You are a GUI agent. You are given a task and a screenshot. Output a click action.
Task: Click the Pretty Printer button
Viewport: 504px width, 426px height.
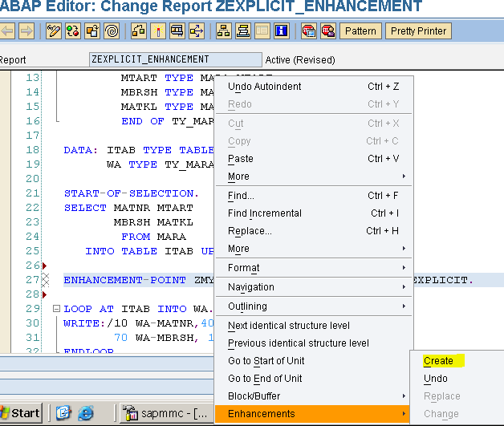click(418, 31)
